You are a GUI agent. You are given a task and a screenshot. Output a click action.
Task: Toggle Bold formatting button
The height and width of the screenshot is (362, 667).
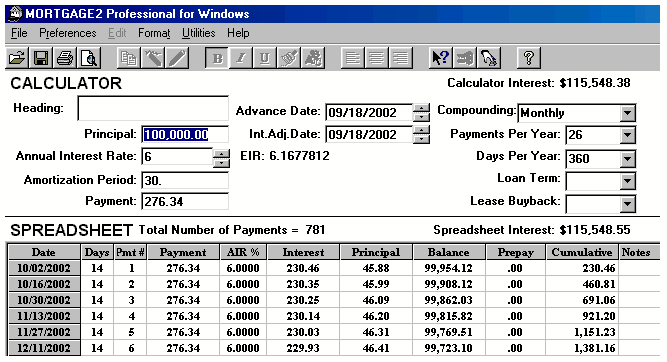tap(218, 58)
